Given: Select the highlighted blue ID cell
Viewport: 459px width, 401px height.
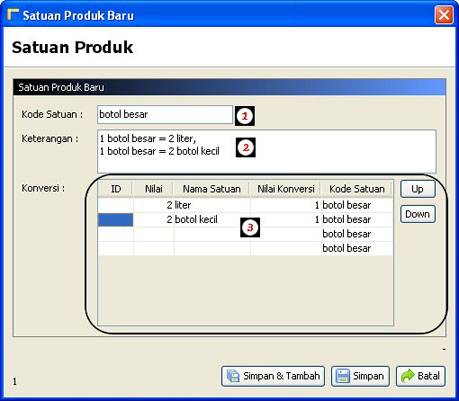Looking at the screenshot, I should tap(115, 220).
